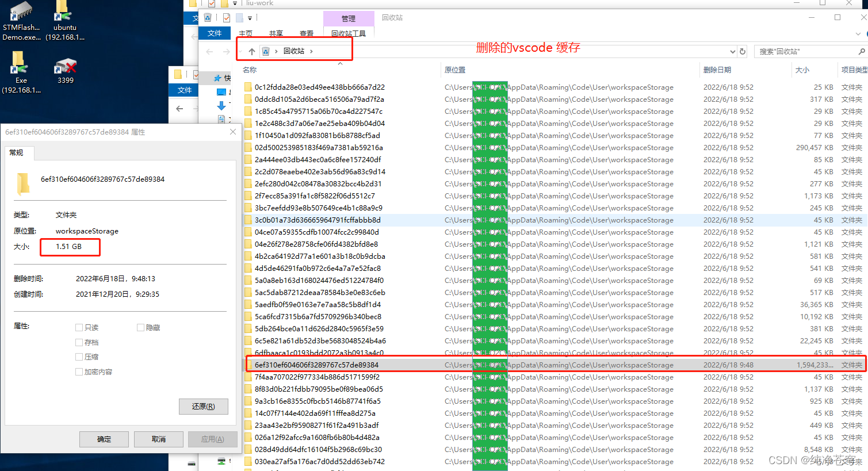Click quick access star in navigation pane
Screen dimensions: 868x471
pos(218,78)
